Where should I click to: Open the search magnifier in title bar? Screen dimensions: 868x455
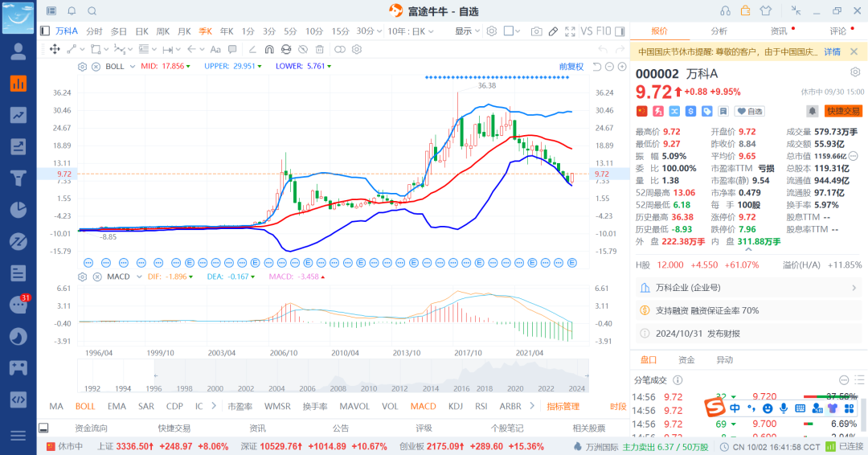pos(92,10)
